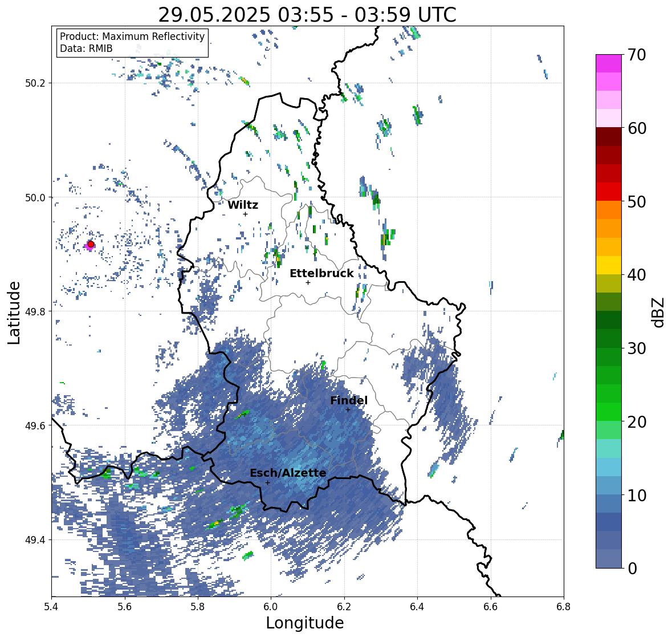Click the Latitude axis label
Viewport: 672px width, 637px height.
(x=14, y=313)
